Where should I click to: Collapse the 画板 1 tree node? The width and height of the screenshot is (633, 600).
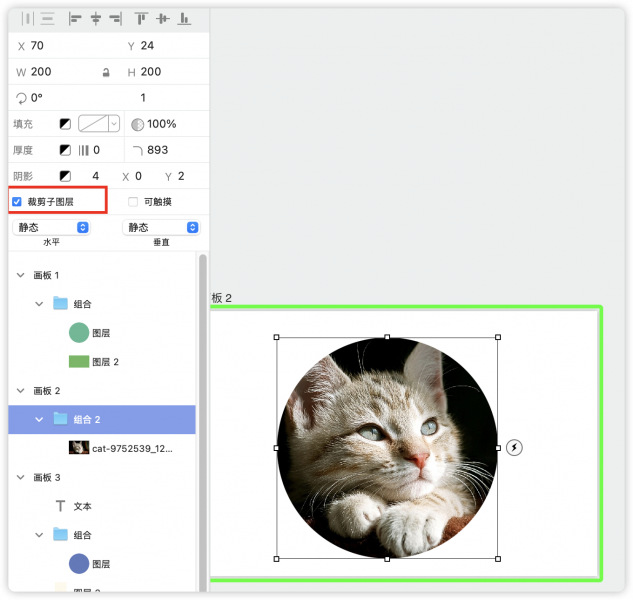(x=21, y=275)
